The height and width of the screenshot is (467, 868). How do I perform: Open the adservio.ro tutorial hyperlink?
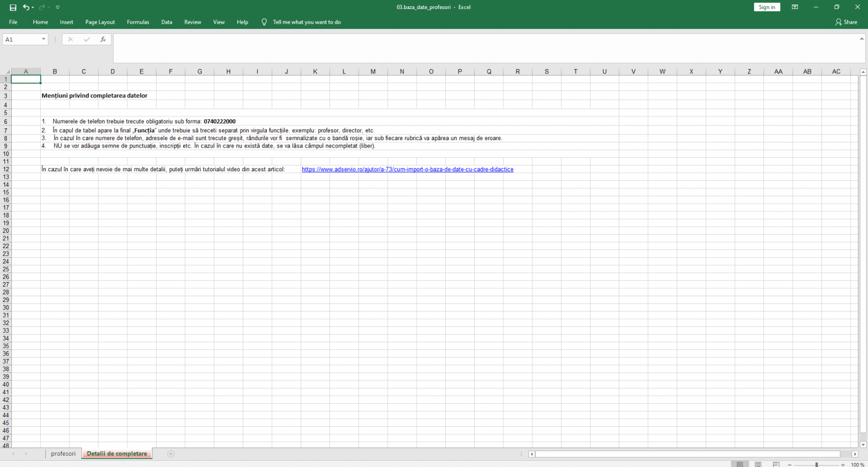pyautogui.click(x=407, y=169)
